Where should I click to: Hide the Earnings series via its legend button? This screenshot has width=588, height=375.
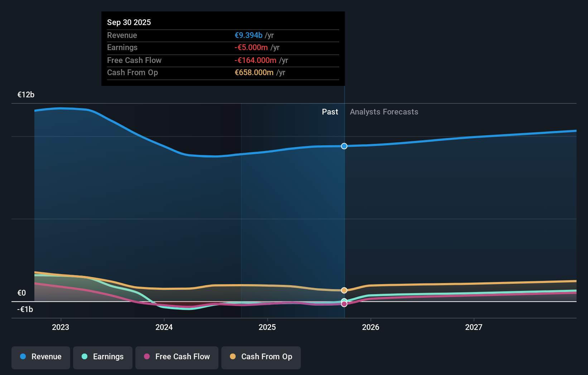(103, 357)
